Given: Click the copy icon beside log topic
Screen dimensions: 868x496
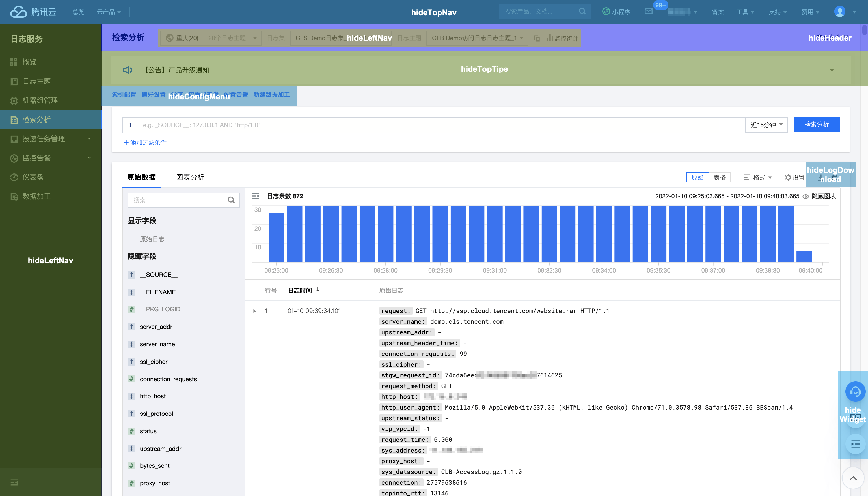Looking at the screenshot, I should point(537,38).
